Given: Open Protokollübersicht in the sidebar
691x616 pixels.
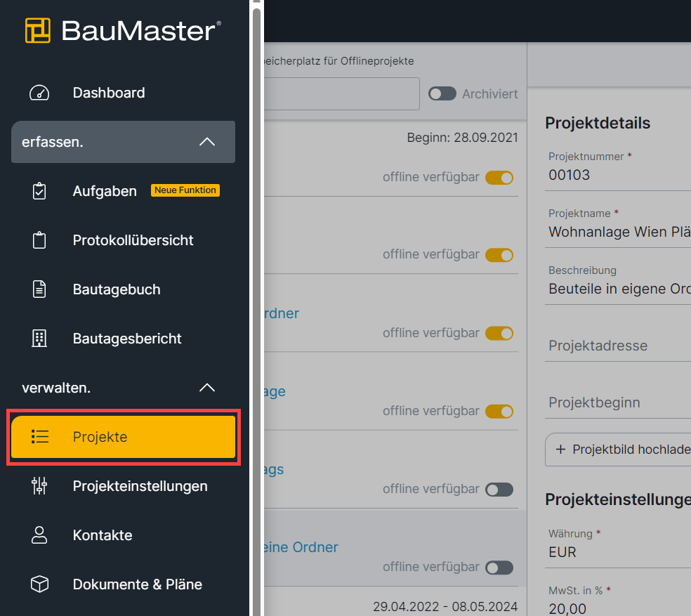Looking at the screenshot, I should pos(123,240).
